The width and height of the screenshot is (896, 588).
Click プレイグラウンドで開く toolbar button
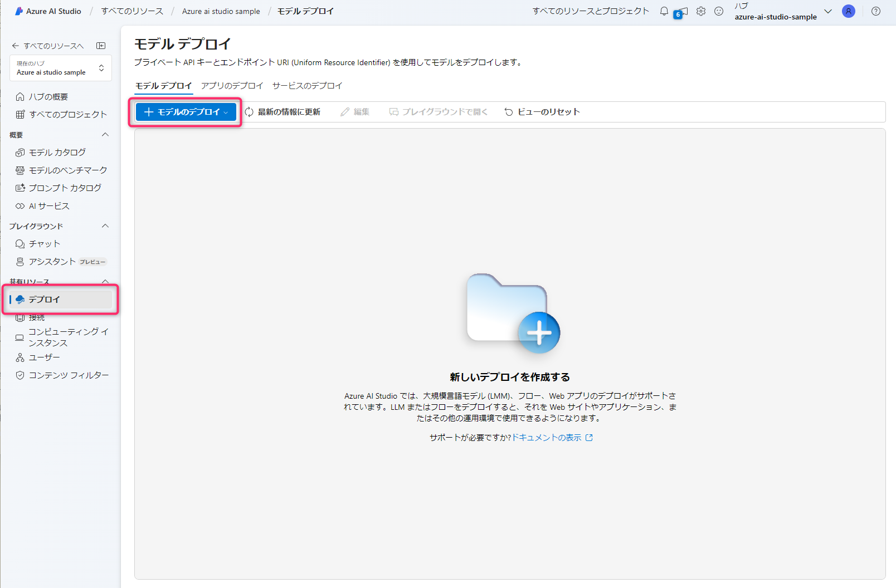click(x=439, y=112)
